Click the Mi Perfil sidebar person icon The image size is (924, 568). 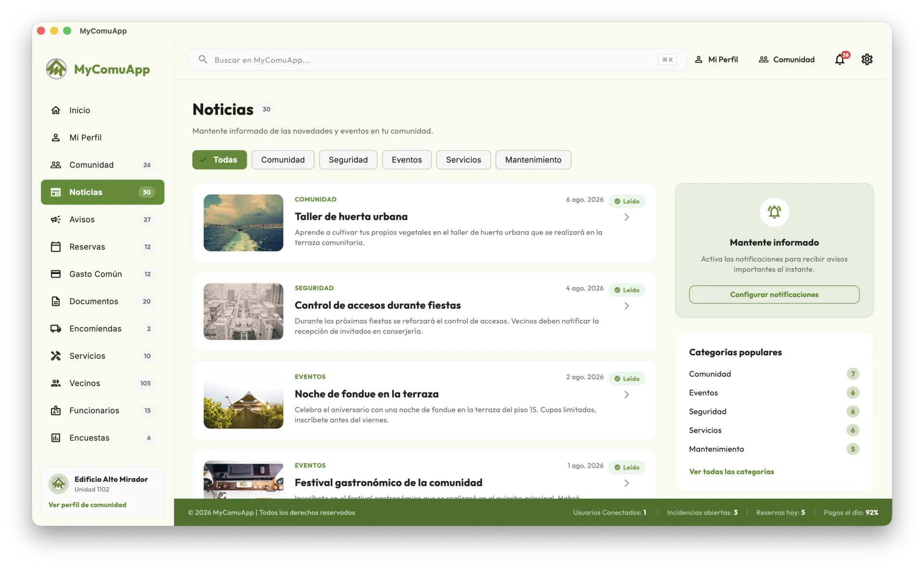pos(56,138)
